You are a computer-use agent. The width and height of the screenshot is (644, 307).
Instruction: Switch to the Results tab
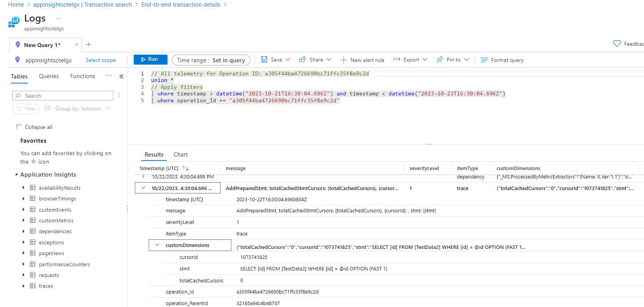click(x=154, y=155)
